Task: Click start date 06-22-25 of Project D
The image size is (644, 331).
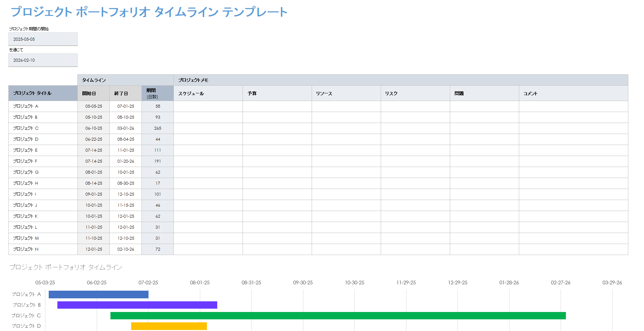Action: pyautogui.click(x=93, y=139)
